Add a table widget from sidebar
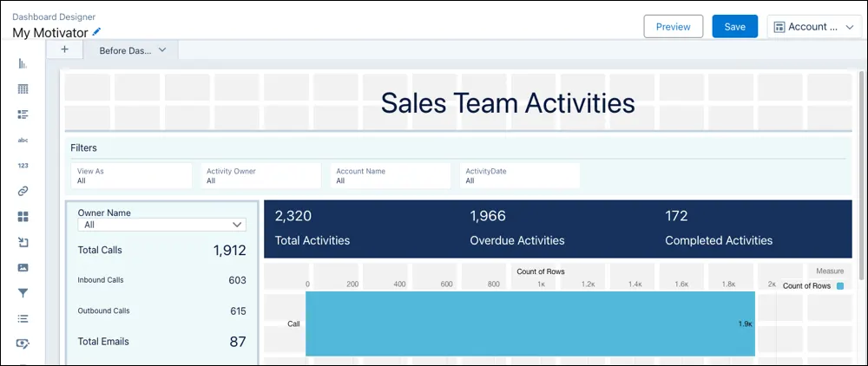The height and width of the screenshot is (366, 868). pos(23,89)
